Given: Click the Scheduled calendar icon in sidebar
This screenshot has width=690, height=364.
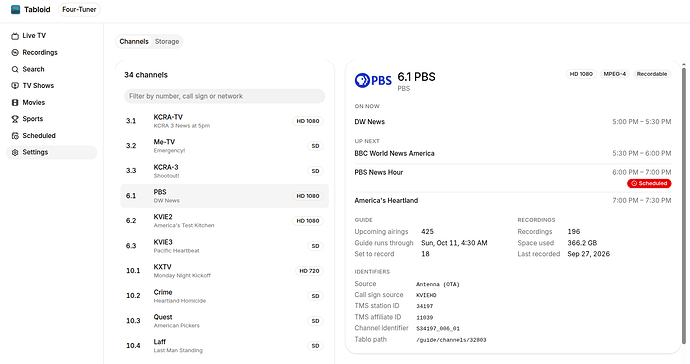Looking at the screenshot, I should (15, 136).
